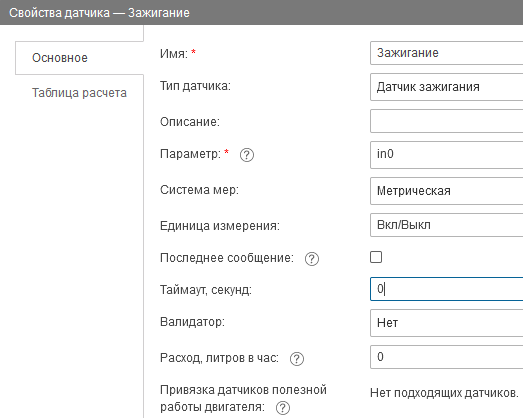Focus the Имя text field
The width and height of the screenshot is (523, 418).
[x=447, y=53]
